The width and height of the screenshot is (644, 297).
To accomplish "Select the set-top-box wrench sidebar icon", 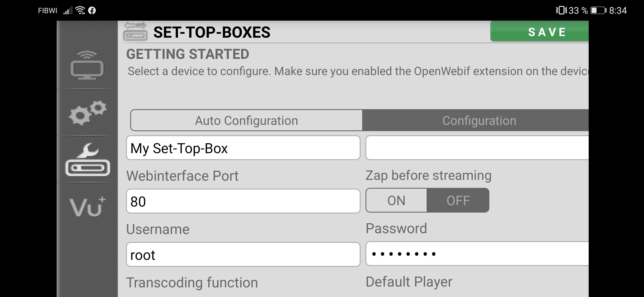I will pos(87,159).
